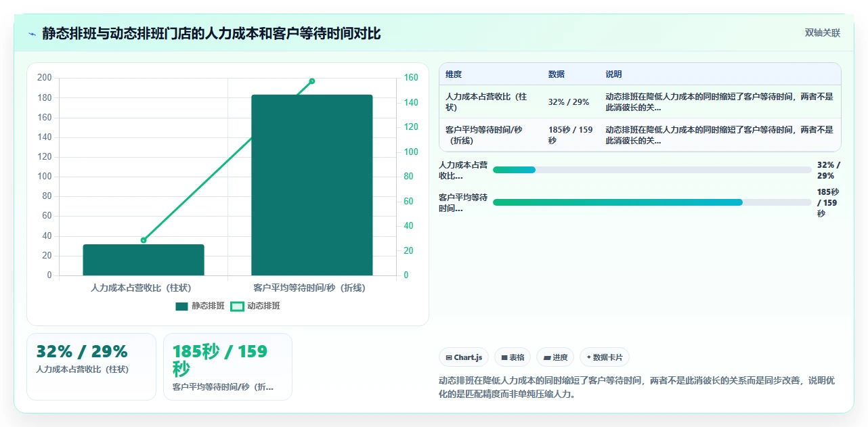Click the lower-left point on the green line
The height and width of the screenshot is (427, 868).
click(x=144, y=240)
